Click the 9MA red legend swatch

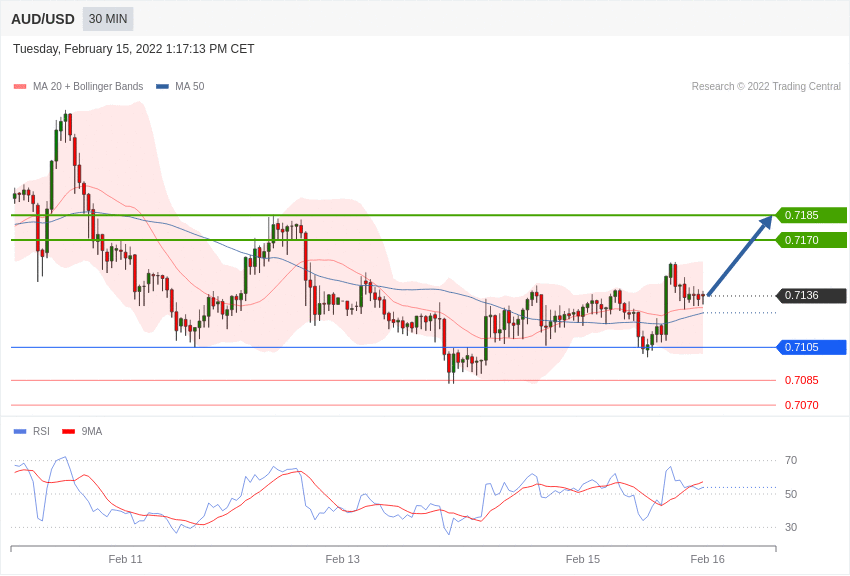tap(68, 431)
